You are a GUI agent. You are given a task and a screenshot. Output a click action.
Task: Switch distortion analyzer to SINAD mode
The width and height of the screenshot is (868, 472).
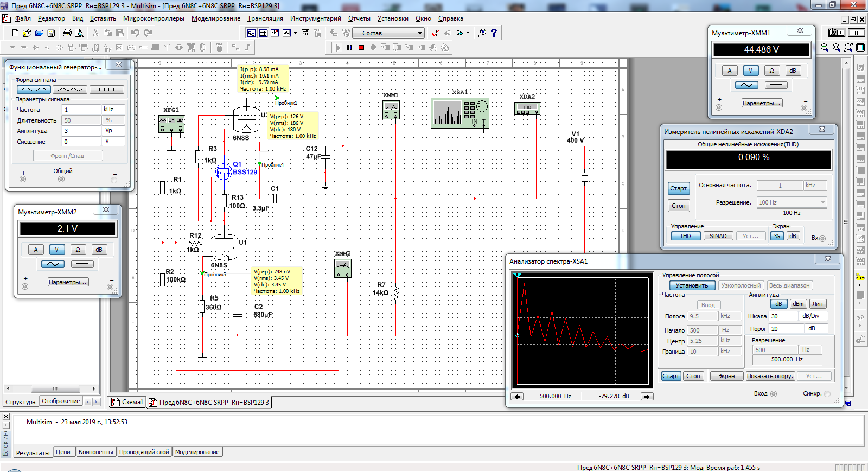click(718, 236)
